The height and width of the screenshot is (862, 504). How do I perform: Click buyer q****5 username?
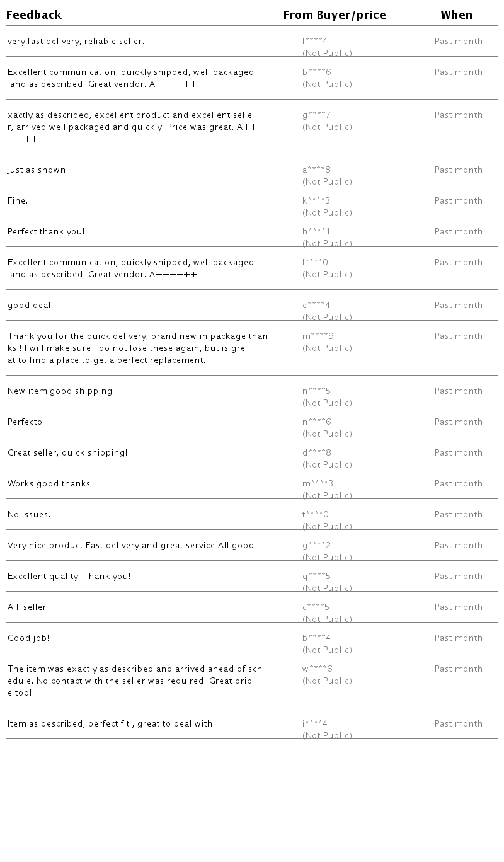point(316,577)
